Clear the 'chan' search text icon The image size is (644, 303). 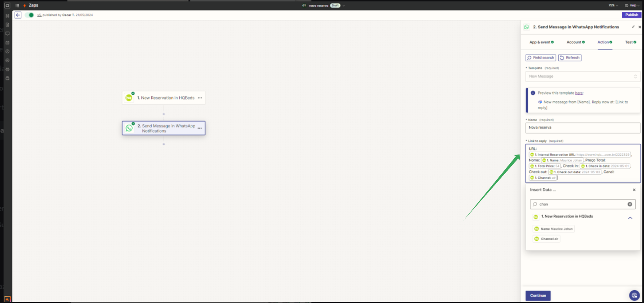tap(630, 204)
